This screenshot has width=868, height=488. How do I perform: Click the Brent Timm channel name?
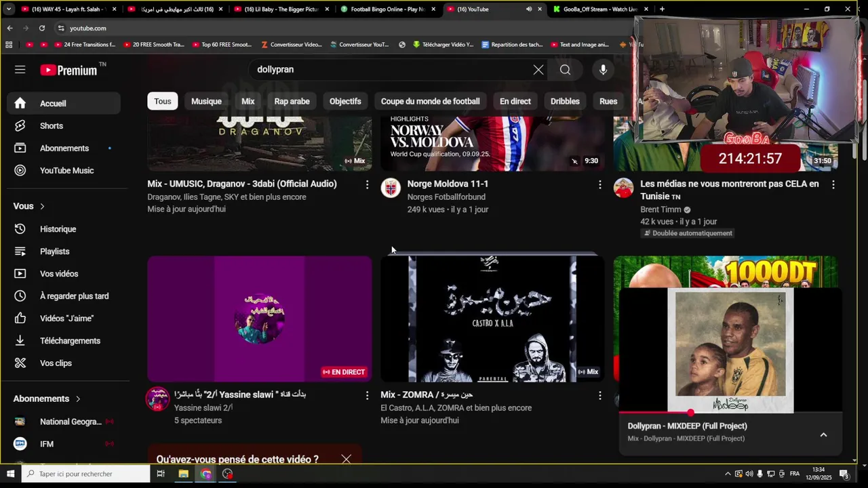[660, 209]
